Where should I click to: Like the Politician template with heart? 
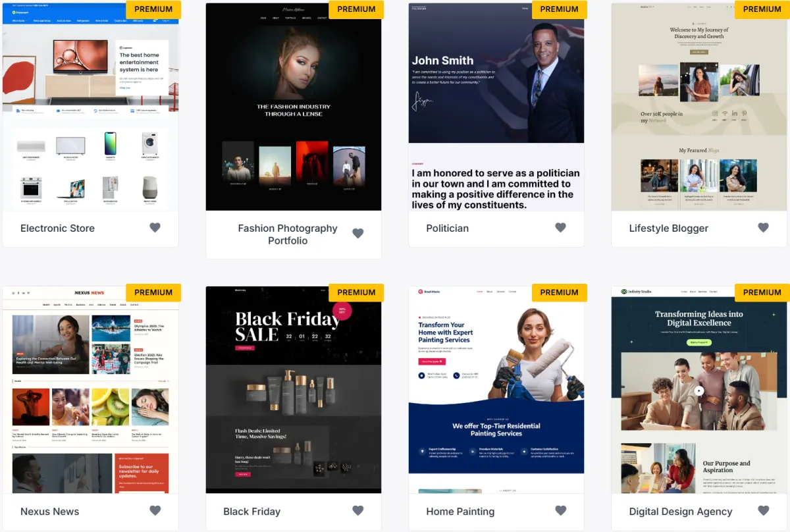[x=560, y=228]
